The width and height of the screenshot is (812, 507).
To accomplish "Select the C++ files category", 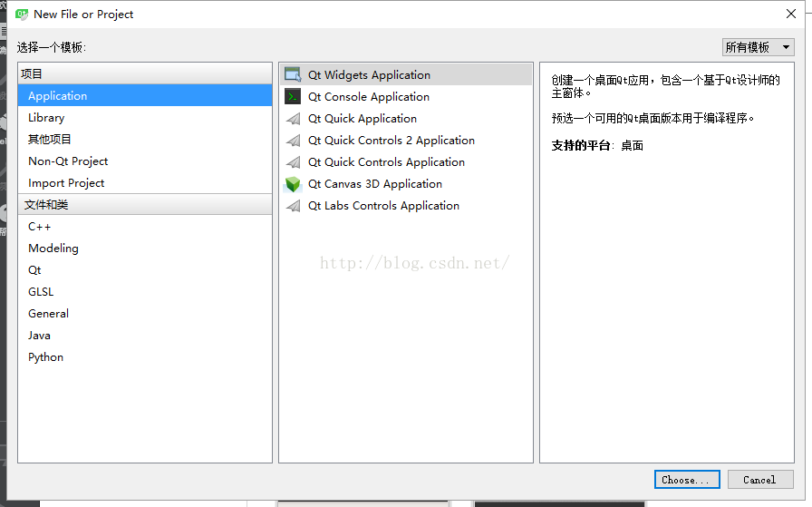I will tap(145, 227).
